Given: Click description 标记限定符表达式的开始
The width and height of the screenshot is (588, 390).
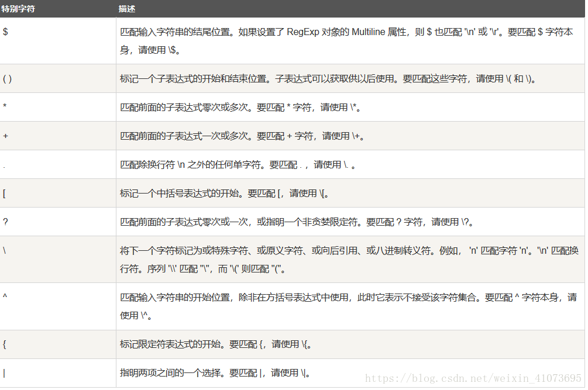Looking at the screenshot, I should pos(350,344).
